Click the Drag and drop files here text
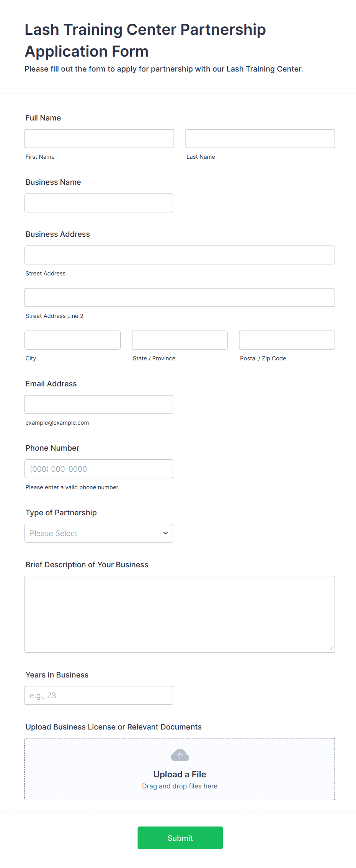This screenshot has height=868, width=356. (180, 786)
